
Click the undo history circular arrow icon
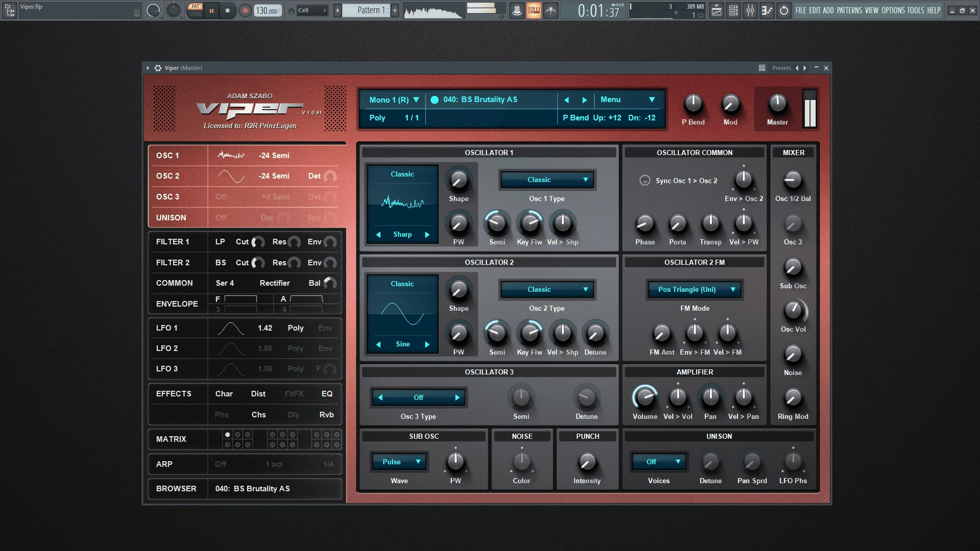click(x=784, y=10)
